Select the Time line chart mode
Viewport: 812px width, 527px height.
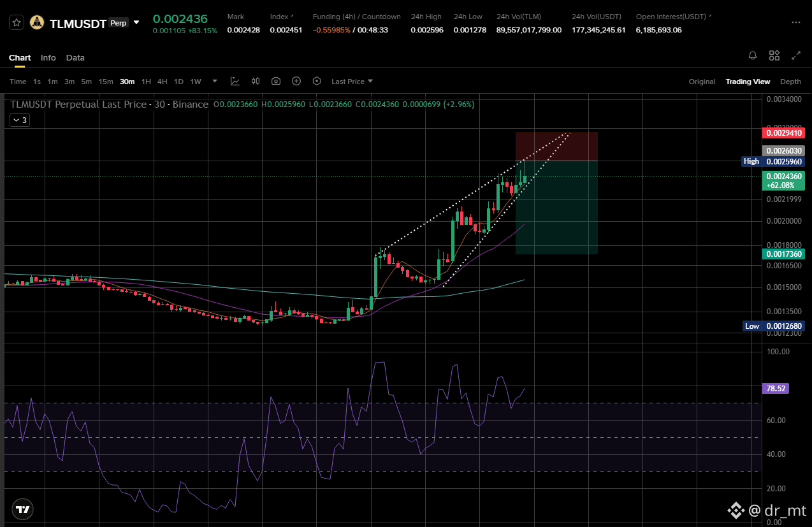click(18, 82)
